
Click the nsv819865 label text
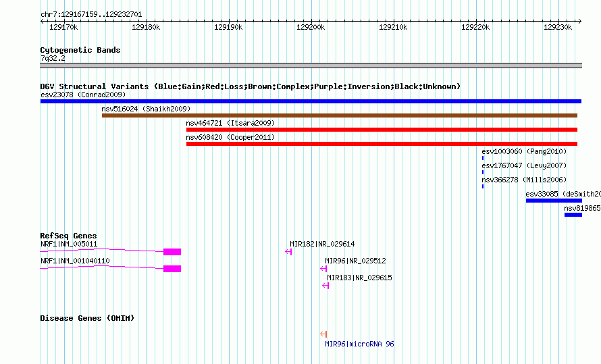(582, 209)
